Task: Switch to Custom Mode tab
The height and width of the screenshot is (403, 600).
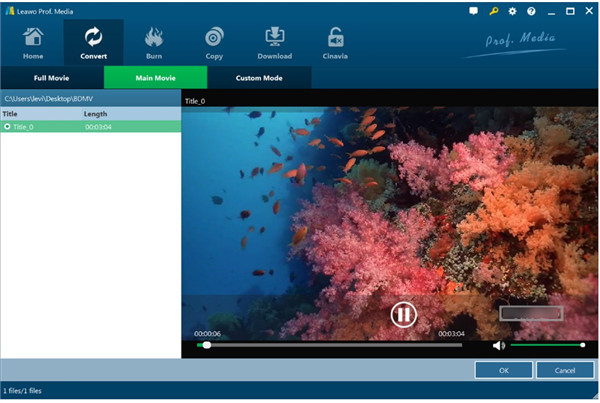Action: 258,77
